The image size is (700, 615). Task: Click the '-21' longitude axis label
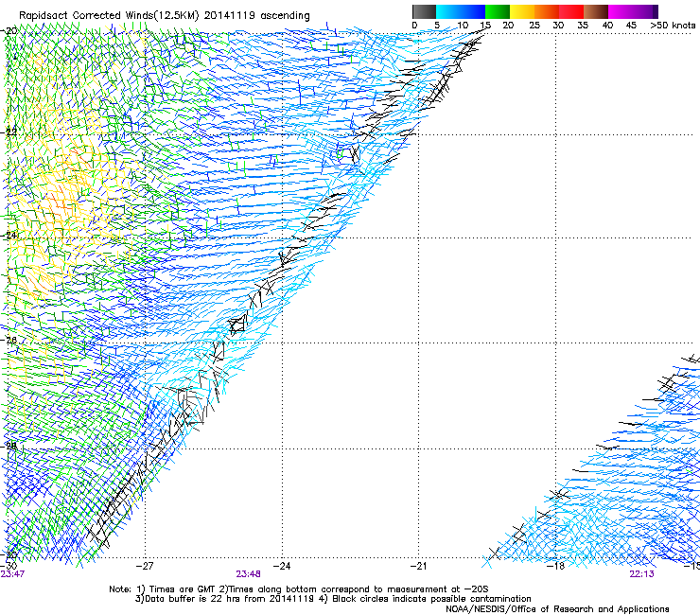pos(418,567)
